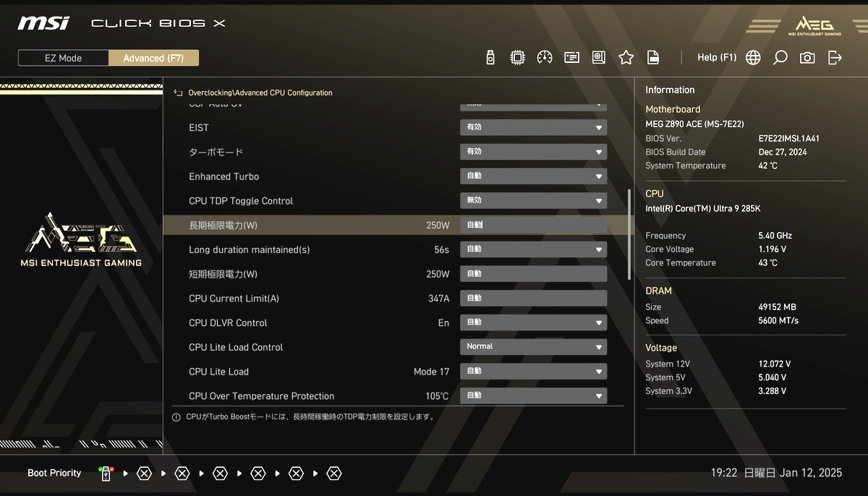
Task: Open ターボモード dropdown
Action: 533,152
